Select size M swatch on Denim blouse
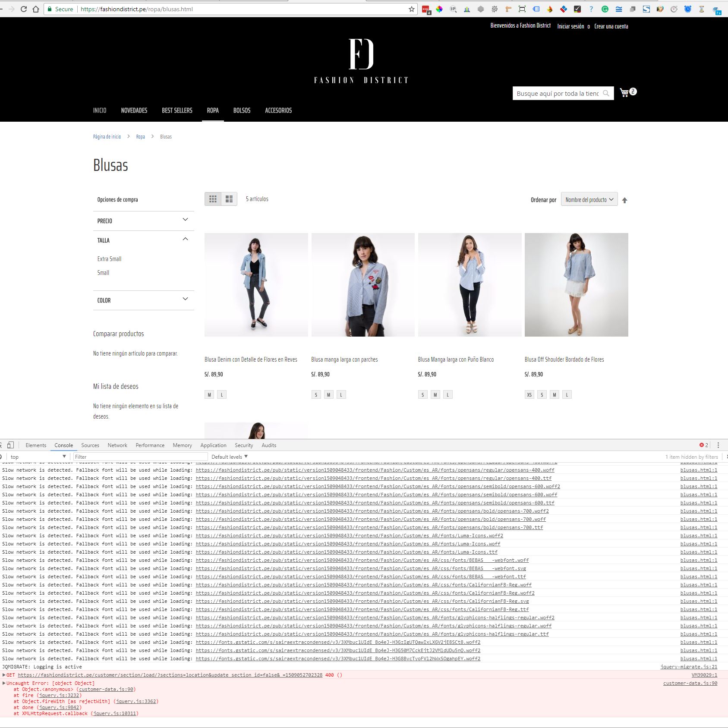728x728 pixels. (x=209, y=394)
